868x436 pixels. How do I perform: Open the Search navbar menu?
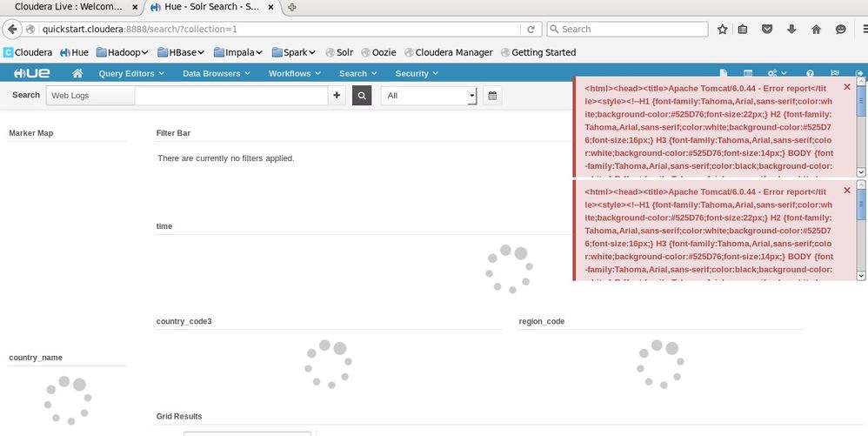click(x=357, y=73)
